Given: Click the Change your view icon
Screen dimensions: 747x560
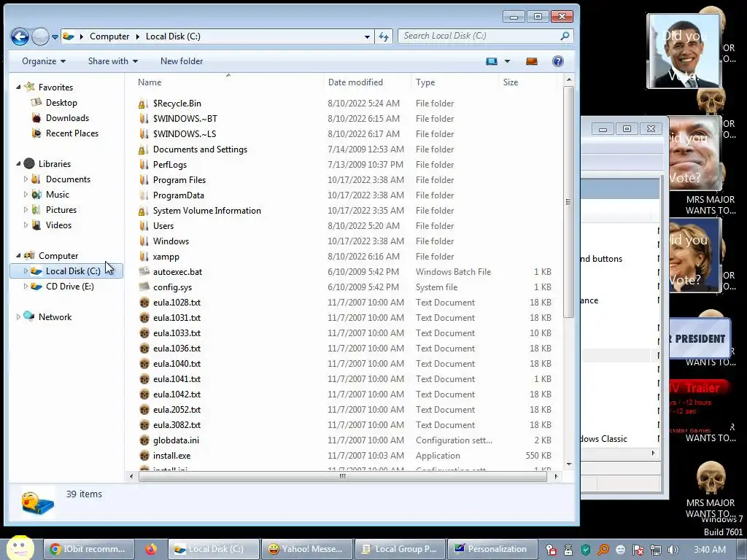Looking at the screenshot, I should pos(491,61).
